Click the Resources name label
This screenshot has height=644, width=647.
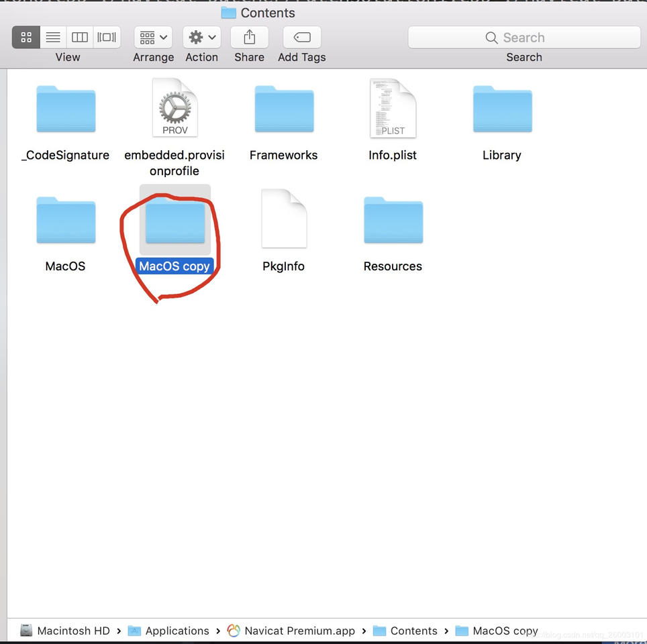393,266
